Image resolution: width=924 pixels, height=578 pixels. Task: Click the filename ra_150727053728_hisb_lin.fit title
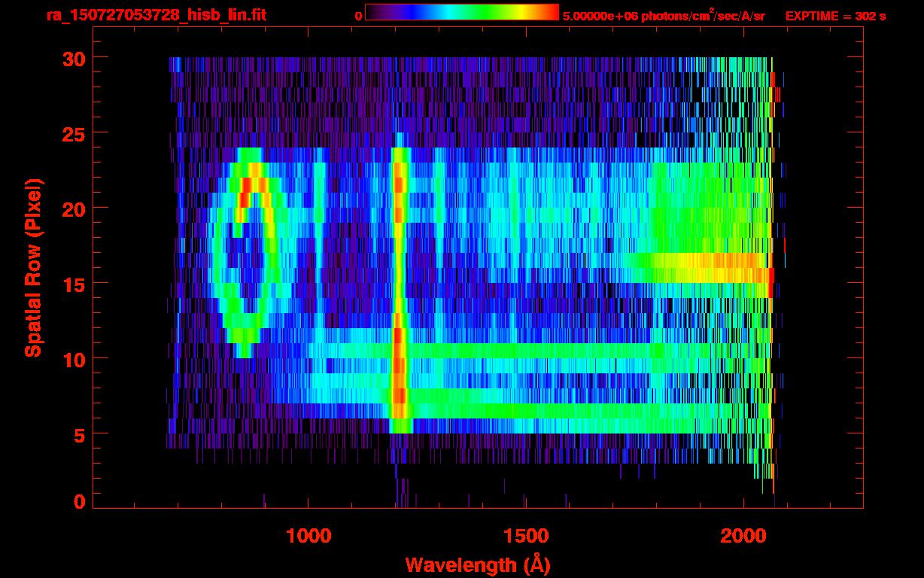155,16
